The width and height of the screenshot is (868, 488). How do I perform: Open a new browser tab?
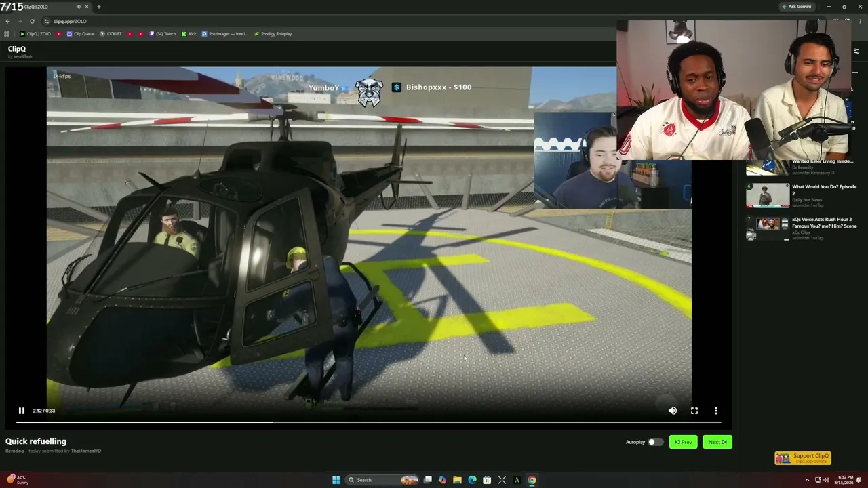[x=98, y=7]
